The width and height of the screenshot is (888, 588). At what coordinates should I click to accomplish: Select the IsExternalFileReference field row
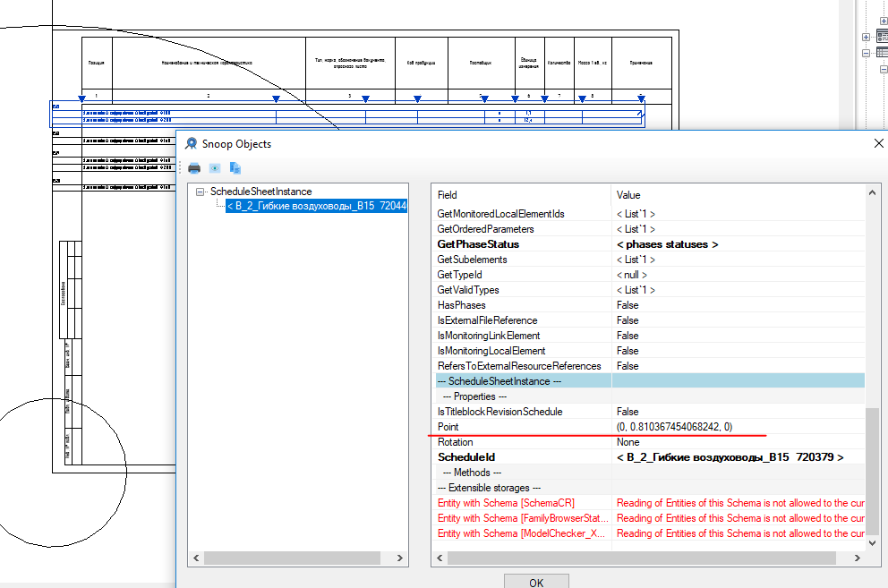[650, 320]
